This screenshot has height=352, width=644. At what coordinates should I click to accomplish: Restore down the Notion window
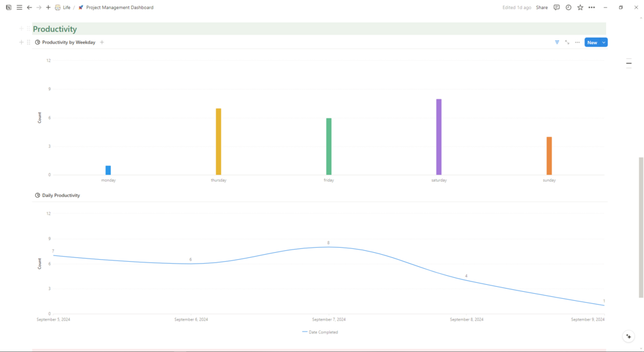point(620,8)
